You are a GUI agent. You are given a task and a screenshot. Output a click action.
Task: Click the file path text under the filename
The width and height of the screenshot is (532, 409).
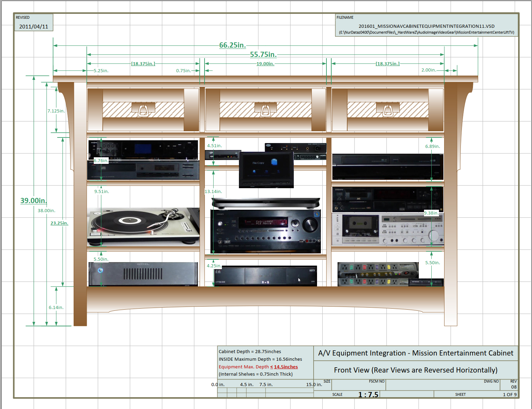click(426, 32)
